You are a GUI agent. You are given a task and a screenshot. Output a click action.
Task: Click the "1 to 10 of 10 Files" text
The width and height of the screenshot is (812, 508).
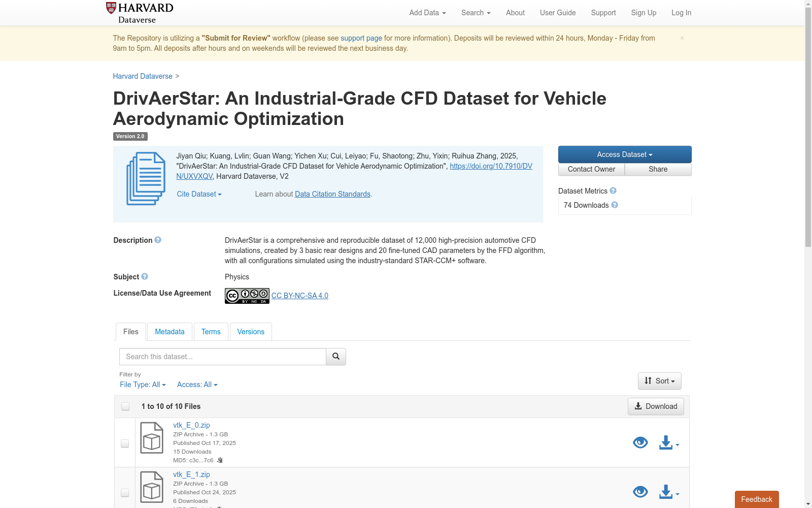(x=171, y=406)
